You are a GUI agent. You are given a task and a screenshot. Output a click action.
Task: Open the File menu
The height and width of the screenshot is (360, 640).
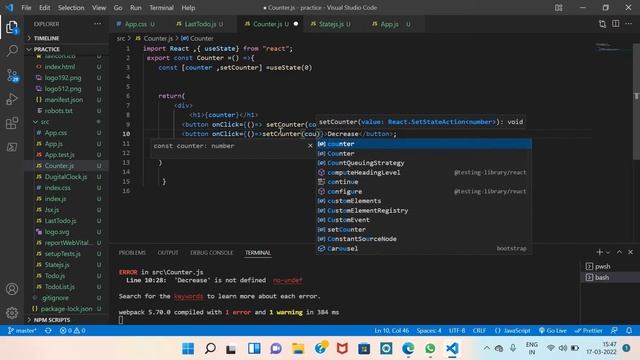[x=26, y=8]
